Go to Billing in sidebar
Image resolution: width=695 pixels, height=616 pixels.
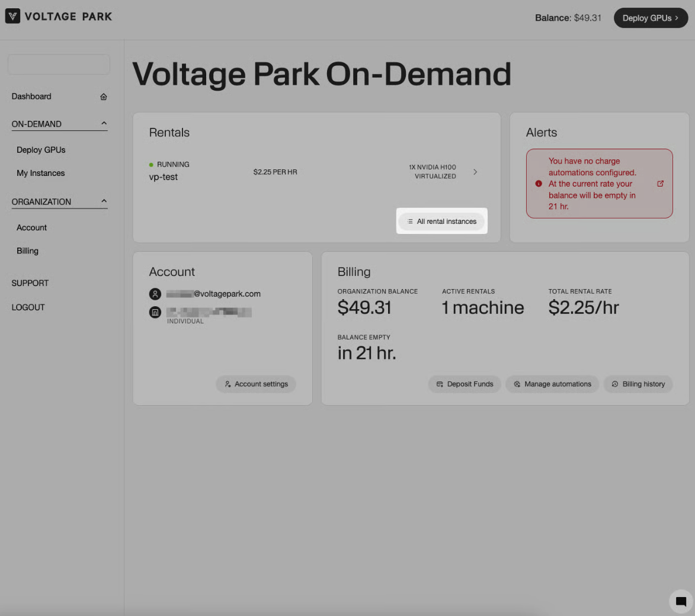click(x=28, y=251)
